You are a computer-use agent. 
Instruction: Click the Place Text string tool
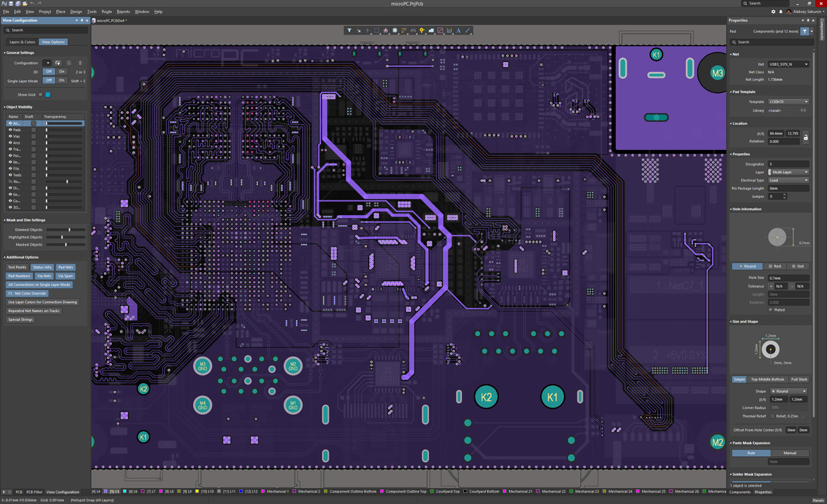pos(459,30)
